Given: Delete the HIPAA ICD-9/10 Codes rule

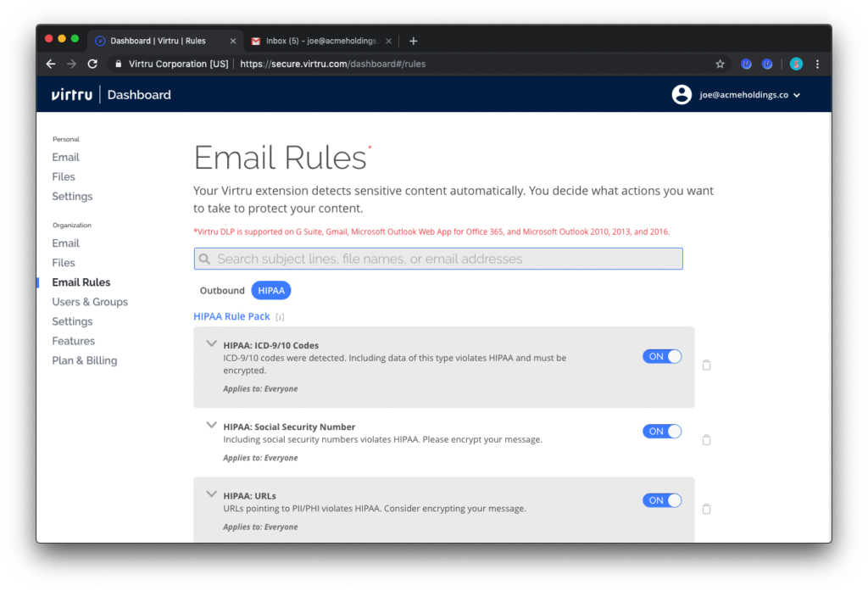Looking at the screenshot, I should click(x=706, y=365).
